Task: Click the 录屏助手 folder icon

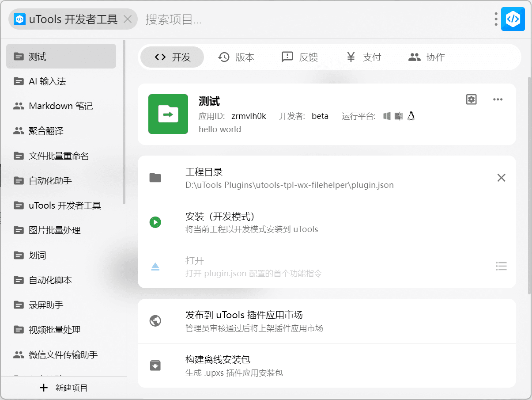Action: tap(19, 305)
